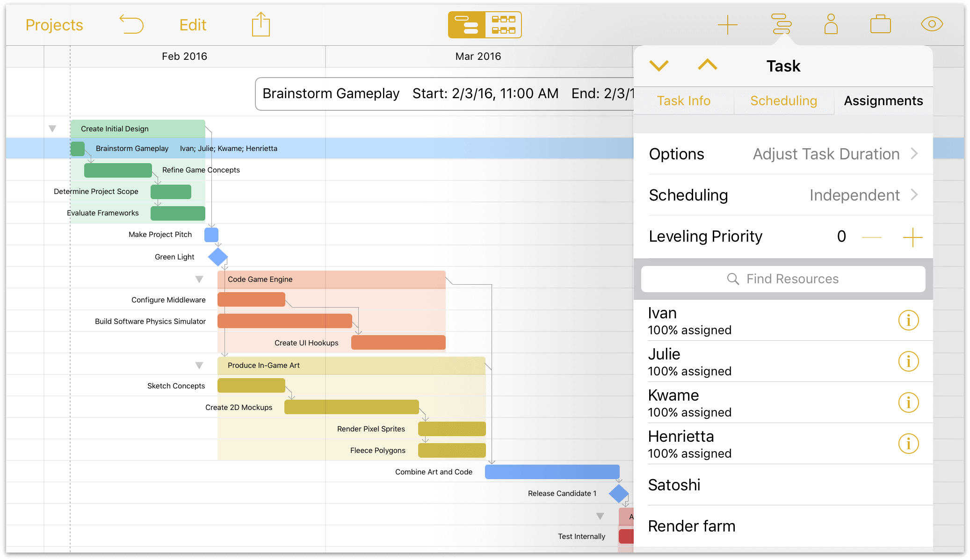Select the Create UI Hookups bar

(x=398, y=342)
